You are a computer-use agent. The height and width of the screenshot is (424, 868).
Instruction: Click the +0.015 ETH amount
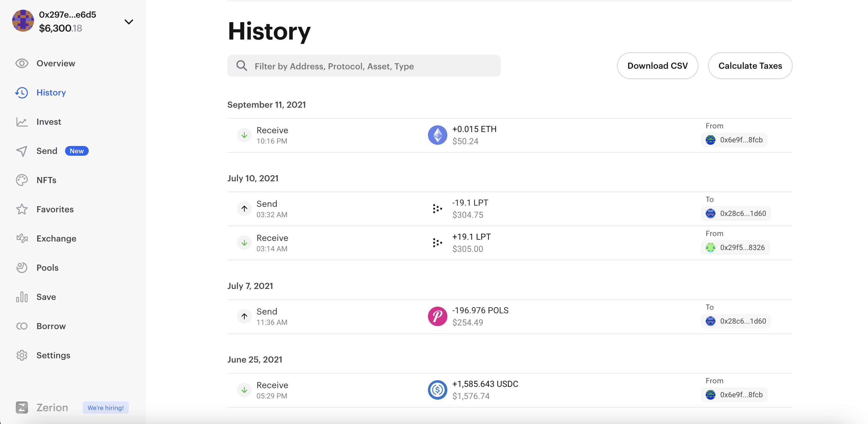(x=474, y=129)
